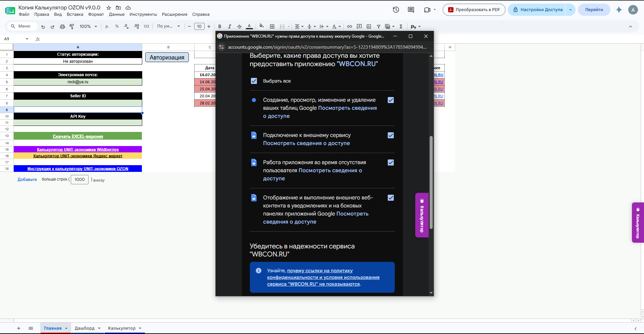Format cell as percent
Screen dimensions: 644x334
point(117,27)
